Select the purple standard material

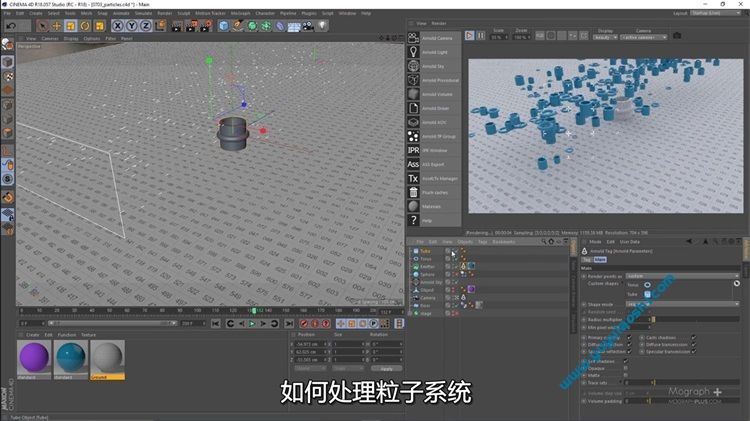(34, 359)
